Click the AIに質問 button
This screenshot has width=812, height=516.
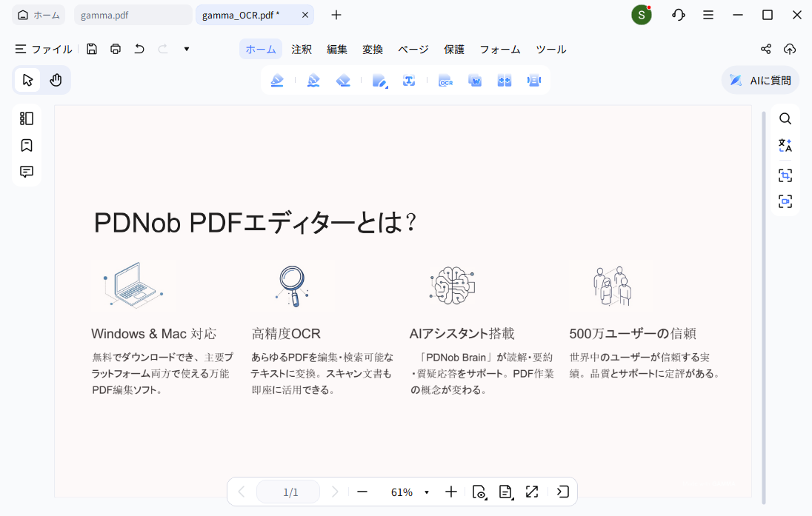(759, 79)
